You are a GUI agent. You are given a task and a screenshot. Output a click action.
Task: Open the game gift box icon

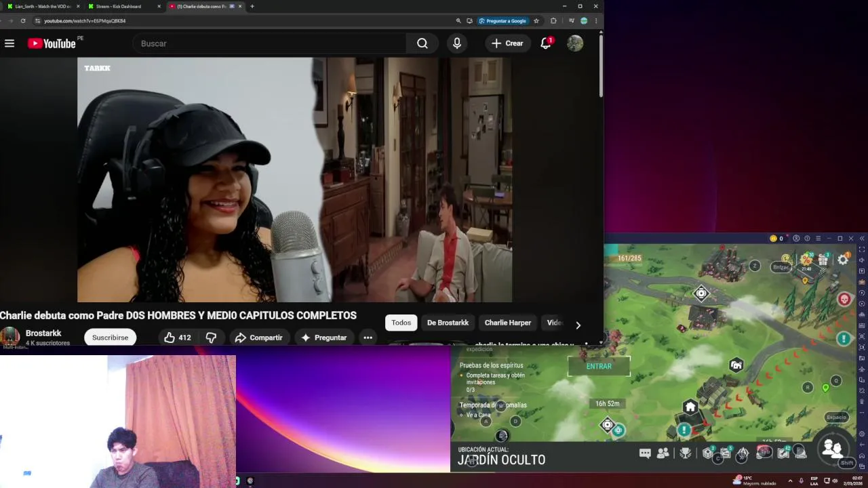click(x=823, y=260)
